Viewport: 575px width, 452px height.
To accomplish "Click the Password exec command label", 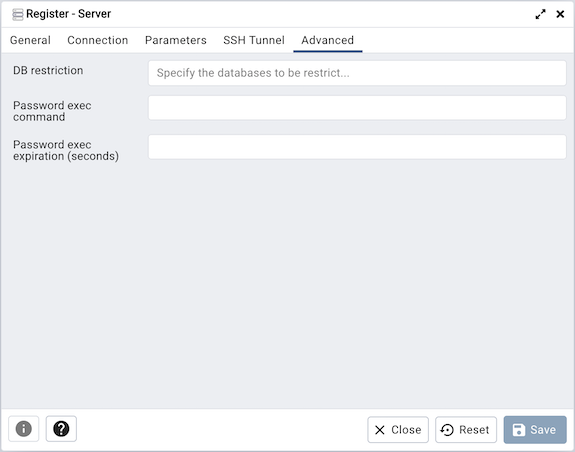I will click(52, 111).
